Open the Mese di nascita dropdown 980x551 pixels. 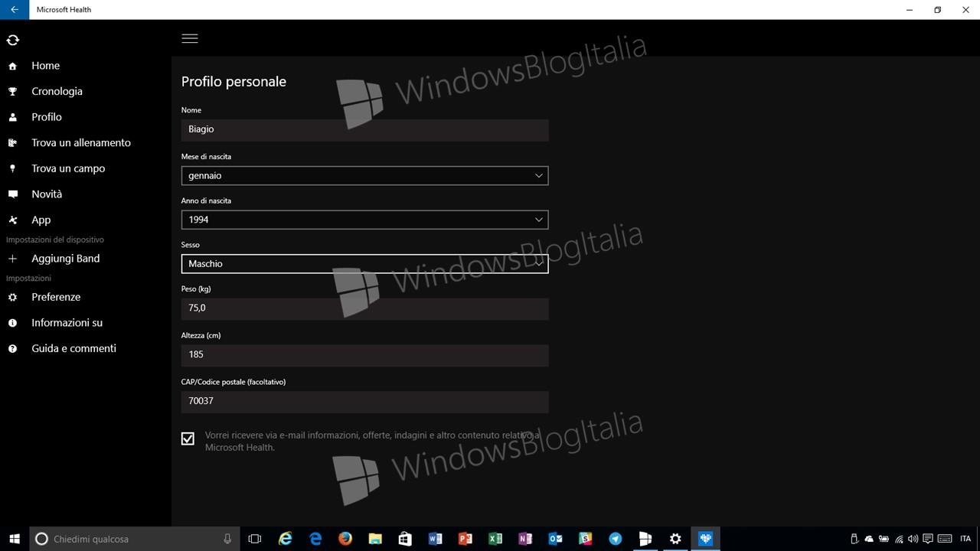(x=364, y=175)
